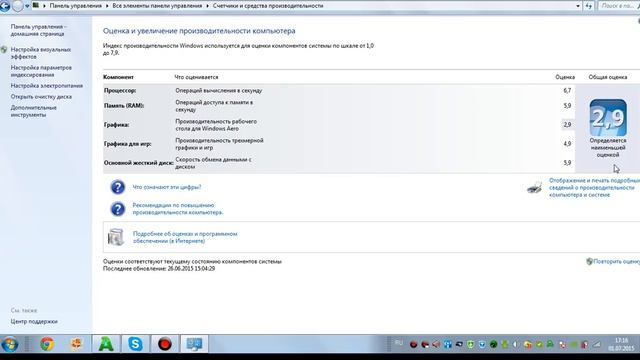The image size is (640, 360).
Task: Open Google Chrome from the taskbar
Action: (47, 344)
